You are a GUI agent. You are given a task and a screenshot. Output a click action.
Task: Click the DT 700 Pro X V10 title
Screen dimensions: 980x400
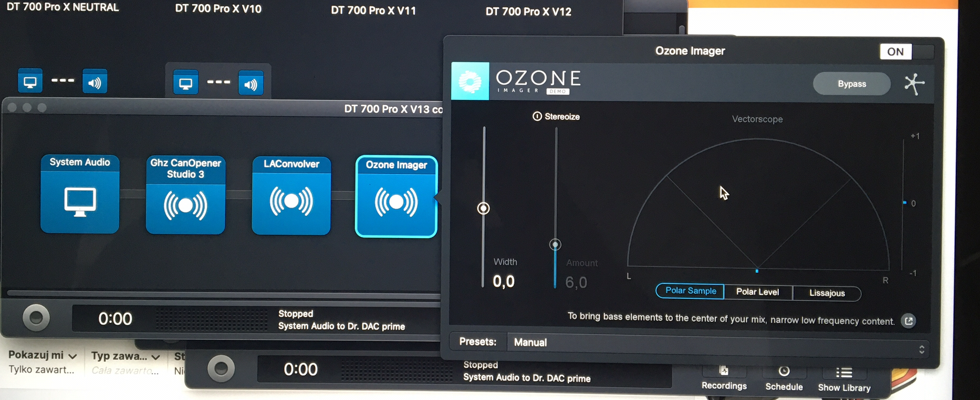[x=218, y=9]
